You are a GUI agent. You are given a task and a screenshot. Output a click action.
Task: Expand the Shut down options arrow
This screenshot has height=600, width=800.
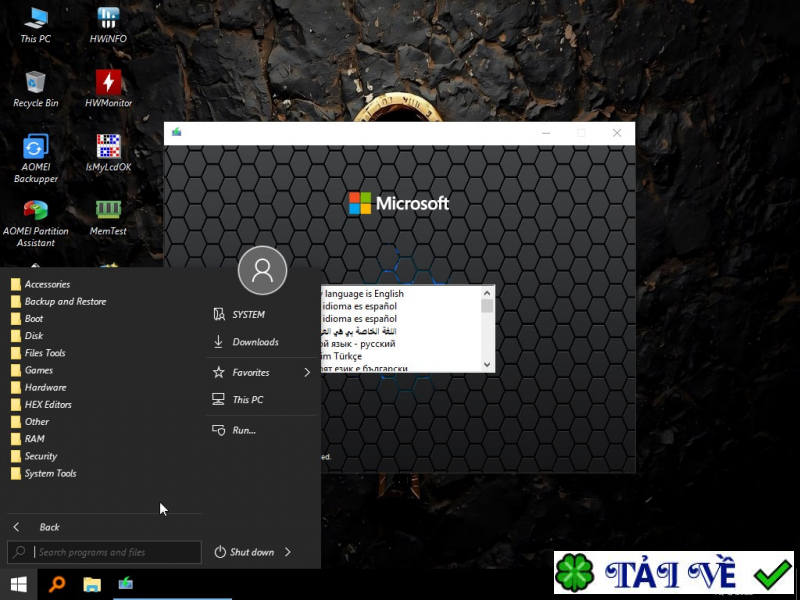point(288,552)
